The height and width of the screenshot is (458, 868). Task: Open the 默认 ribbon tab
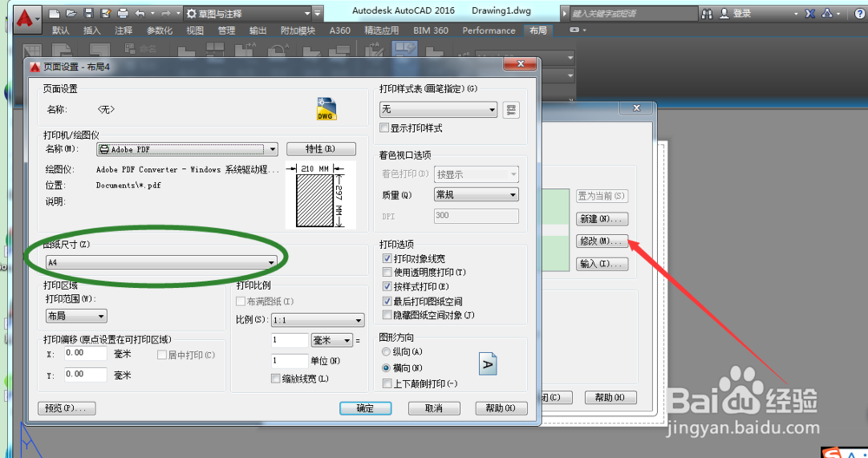pos(61,30)
